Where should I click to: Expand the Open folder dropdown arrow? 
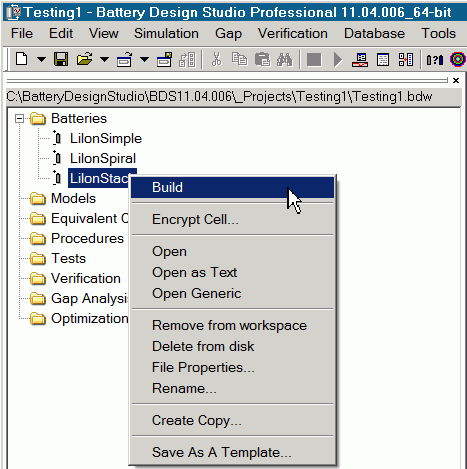tap(104, 60)
